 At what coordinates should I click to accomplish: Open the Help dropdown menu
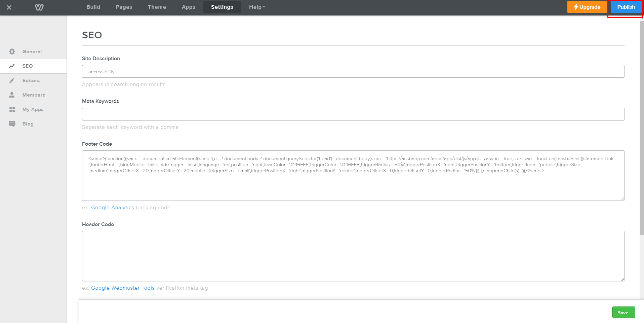256,7
